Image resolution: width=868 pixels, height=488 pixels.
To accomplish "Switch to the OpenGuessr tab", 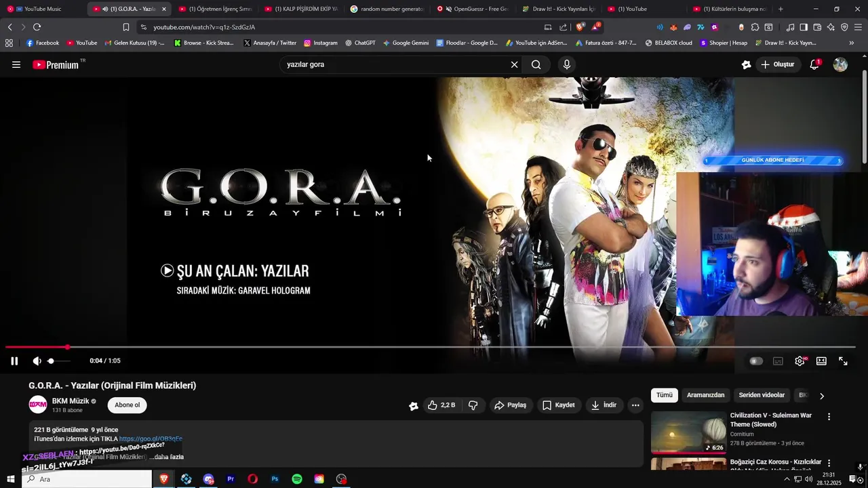I will pos(473,9).
